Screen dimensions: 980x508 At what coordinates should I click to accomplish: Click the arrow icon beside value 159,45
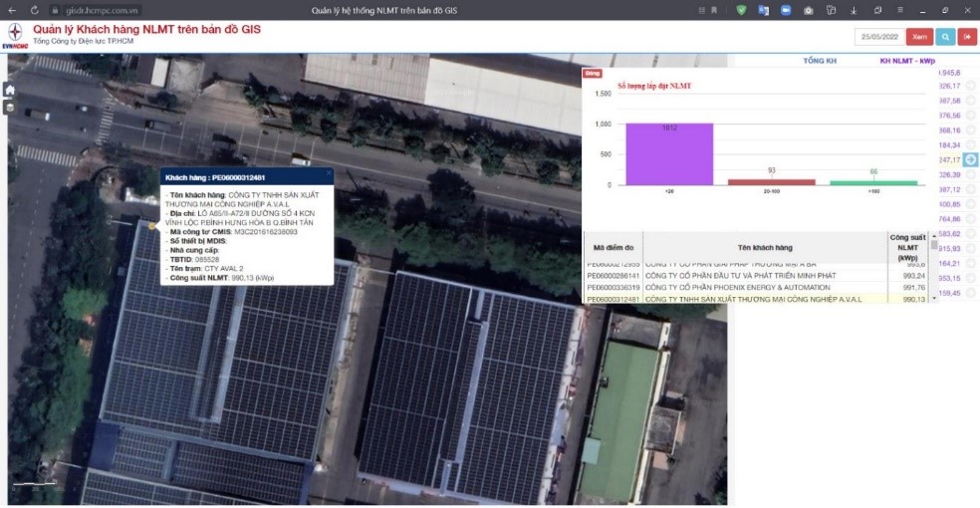point(970,293)
